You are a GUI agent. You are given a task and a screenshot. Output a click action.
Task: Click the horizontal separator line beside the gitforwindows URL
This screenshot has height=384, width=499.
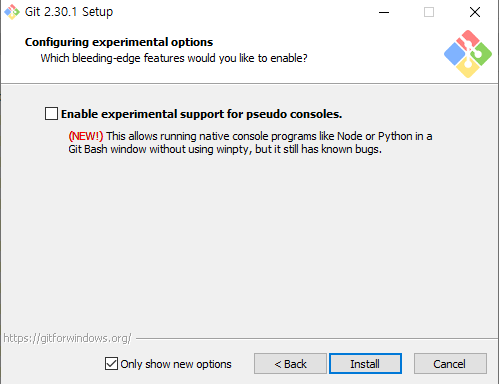[x=317, y=339]
